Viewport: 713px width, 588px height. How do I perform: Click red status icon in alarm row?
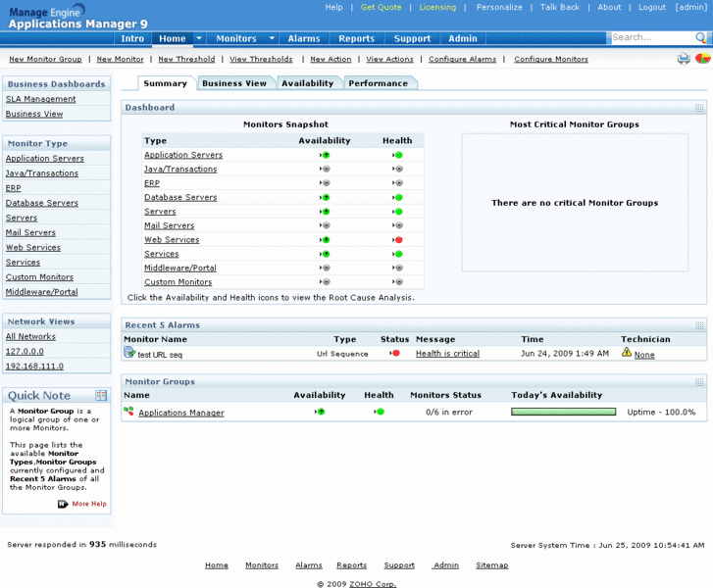click(x=394, y=353)
